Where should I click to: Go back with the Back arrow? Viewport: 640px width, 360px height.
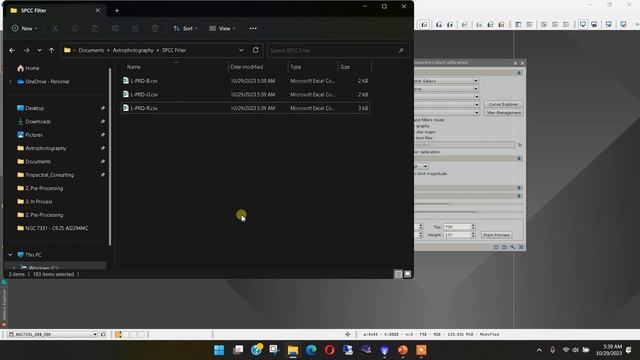[12, 50]
